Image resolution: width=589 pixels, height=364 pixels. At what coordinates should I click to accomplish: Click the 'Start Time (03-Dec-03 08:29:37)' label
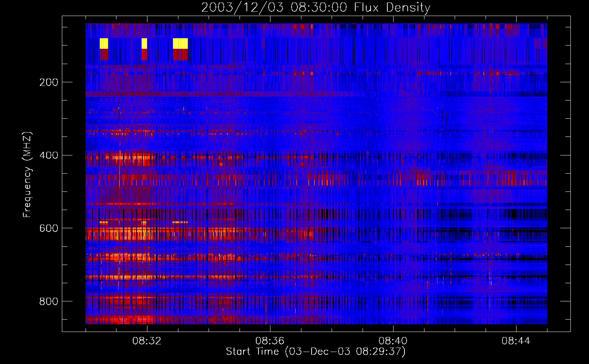[x=316, y=352]
